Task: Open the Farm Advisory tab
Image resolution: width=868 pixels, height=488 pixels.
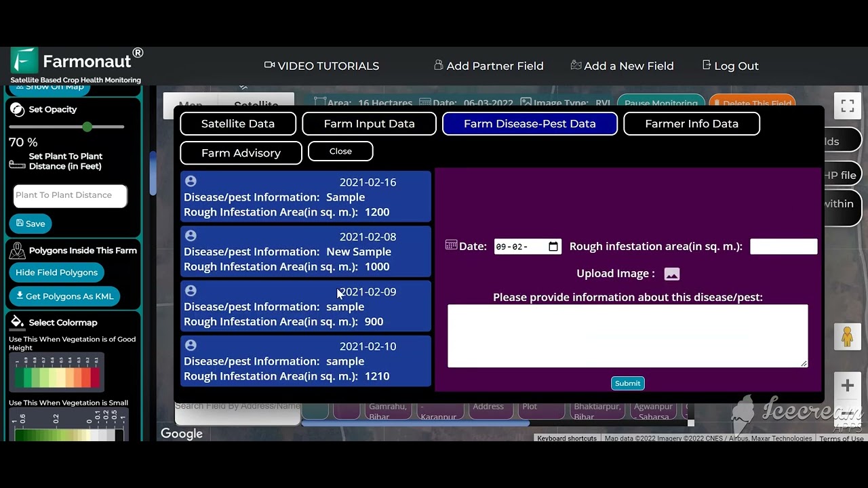Action: [x=241, y=152]
